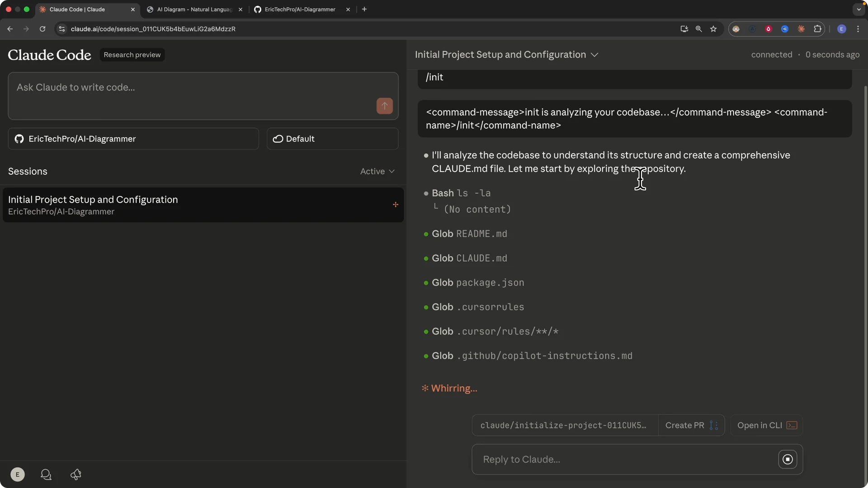The height and width of the screenshot is (488, 868).
Task: Click the send arrow button in prompt box
Action: (x=385, y=106)
